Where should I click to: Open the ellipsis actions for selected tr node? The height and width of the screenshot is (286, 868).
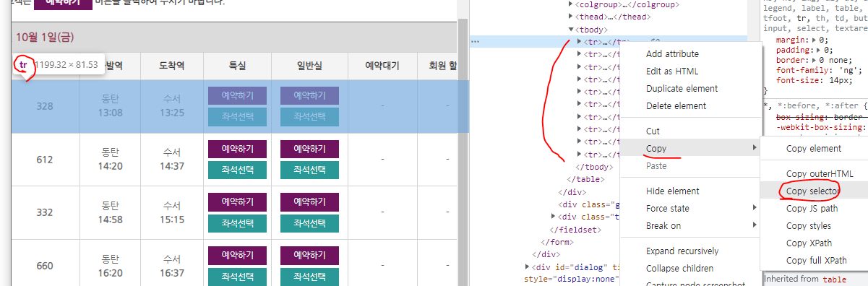(x=476, y=42)
